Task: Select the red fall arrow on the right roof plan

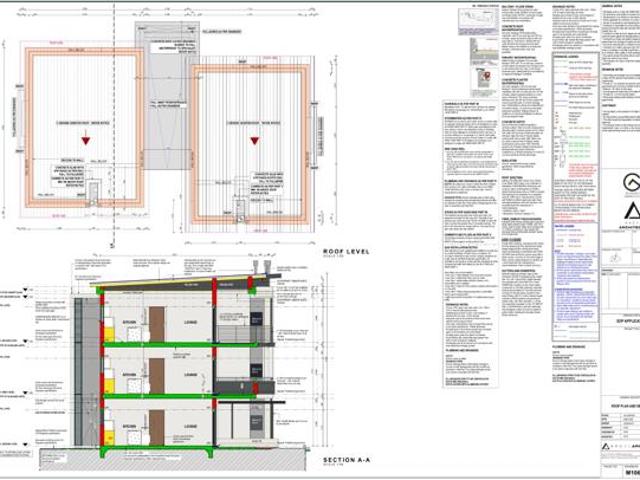Action: click(255, 141)
